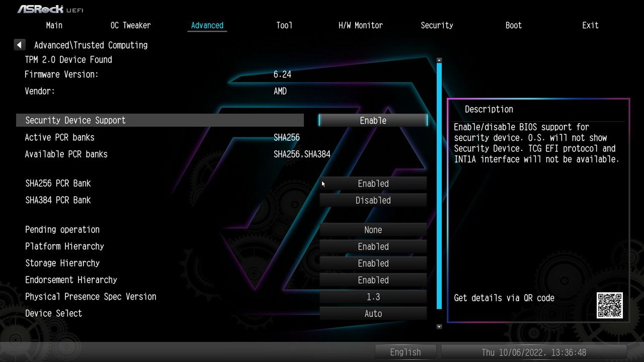Screen dimensions: 644x362
Task: Change the SHA256 PCR Bank Enabled value
Action: 373,184
